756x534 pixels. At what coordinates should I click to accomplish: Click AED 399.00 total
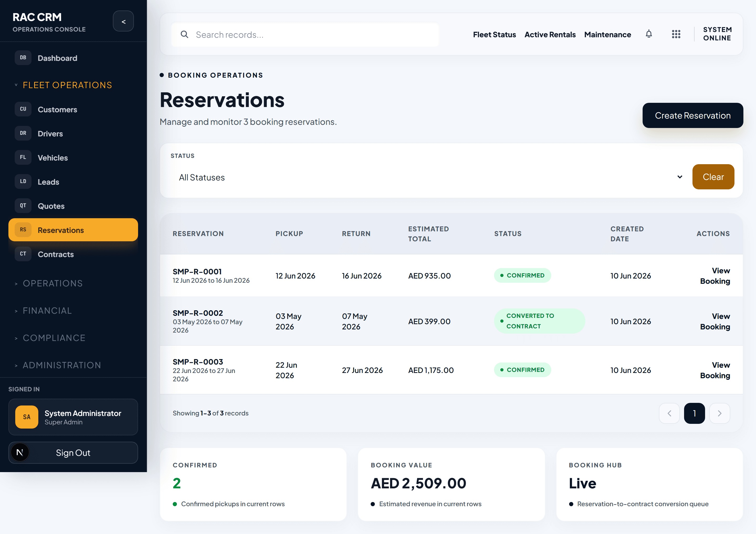pos(429,322)
